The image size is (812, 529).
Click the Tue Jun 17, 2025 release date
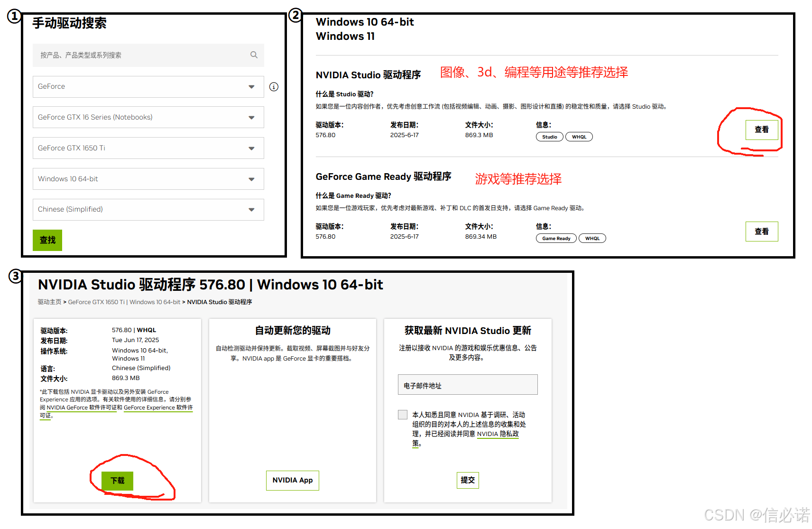(136, 340)
